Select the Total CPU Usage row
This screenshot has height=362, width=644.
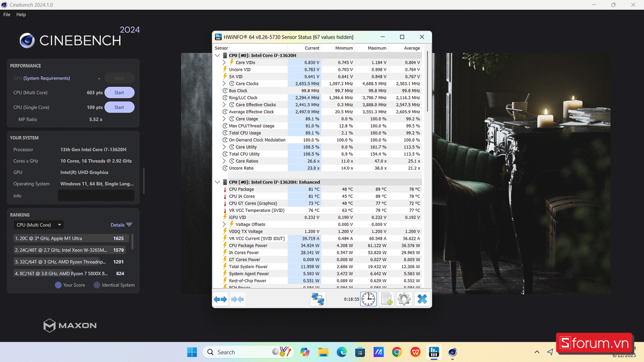tap(318, 133)
